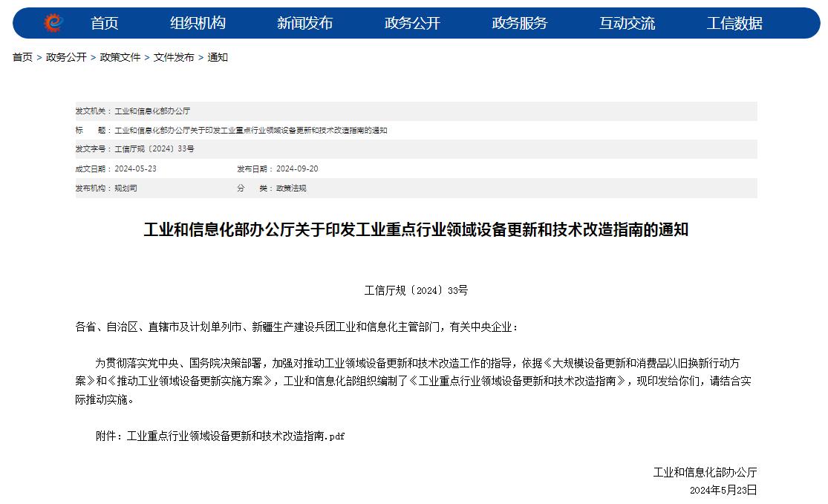Click the centered document number 工信厅规〔2024〕33号
Viewport: 828px width, 504px height.
tap(416, 290)
